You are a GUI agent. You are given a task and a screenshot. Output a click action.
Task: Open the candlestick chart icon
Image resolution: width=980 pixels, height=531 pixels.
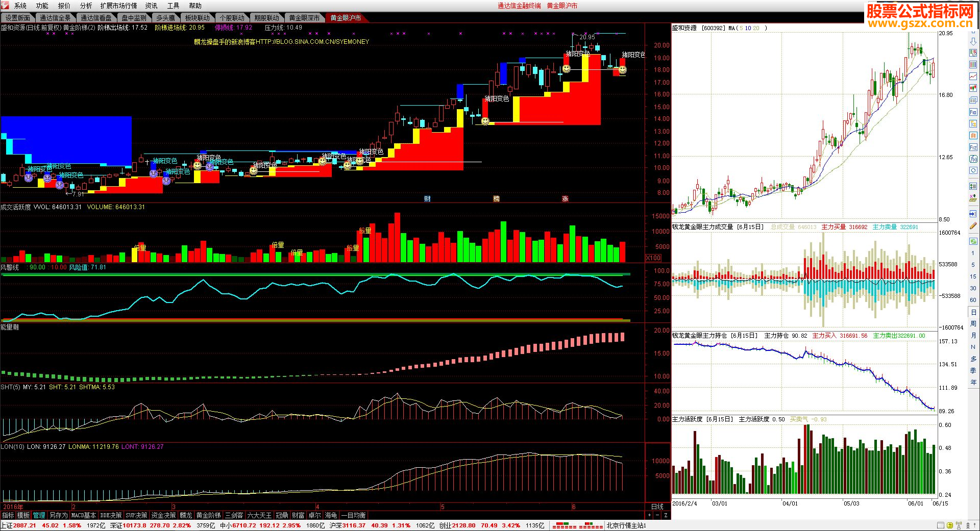[973, 88]
